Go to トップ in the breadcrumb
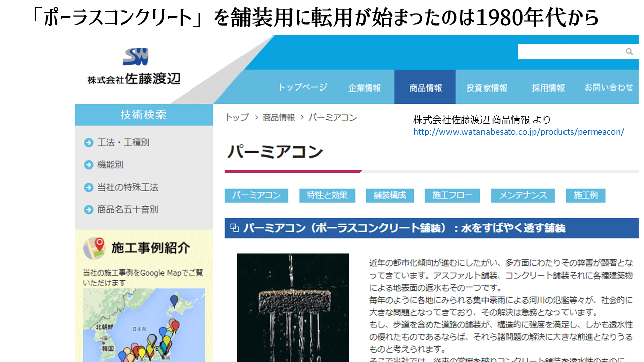The width and height of the screenshot is (644, 362). (x=237, y=117)
